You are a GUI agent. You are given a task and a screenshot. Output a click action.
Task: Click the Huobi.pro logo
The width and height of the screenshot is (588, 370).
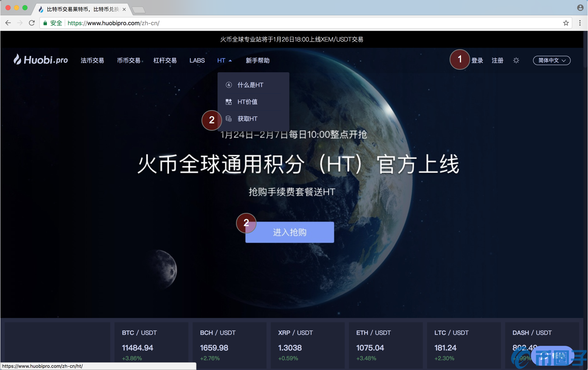(41, 60)
